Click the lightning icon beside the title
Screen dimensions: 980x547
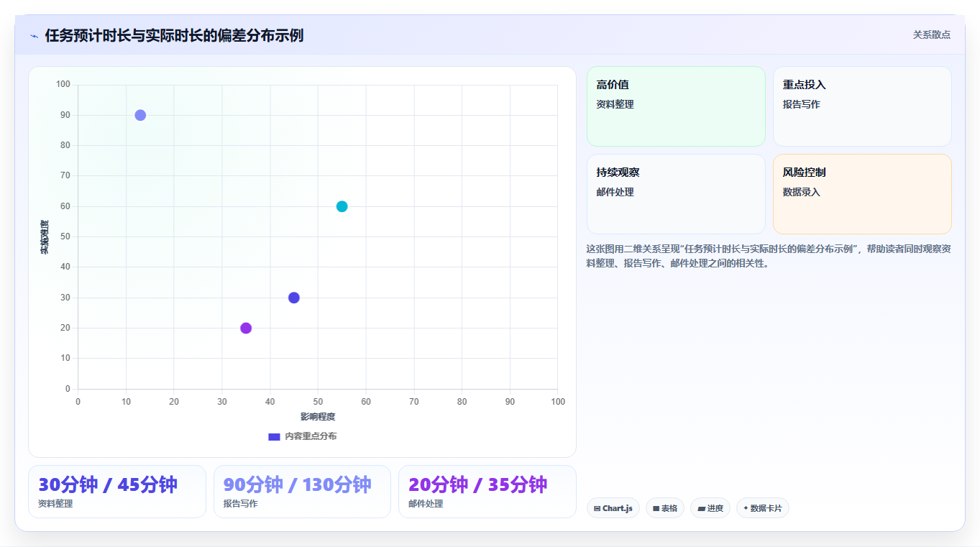pos(34,36)
